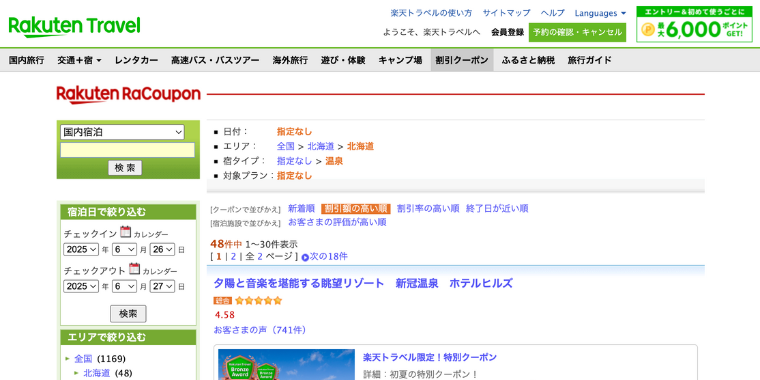Screen dimensions: 760x380
Task: Open the 国内旅行 nav tab
Action: point(26,61)
